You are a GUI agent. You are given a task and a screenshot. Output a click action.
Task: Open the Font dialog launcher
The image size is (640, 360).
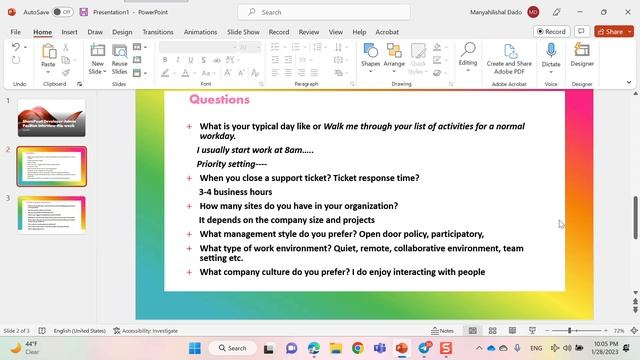point(261,84)
